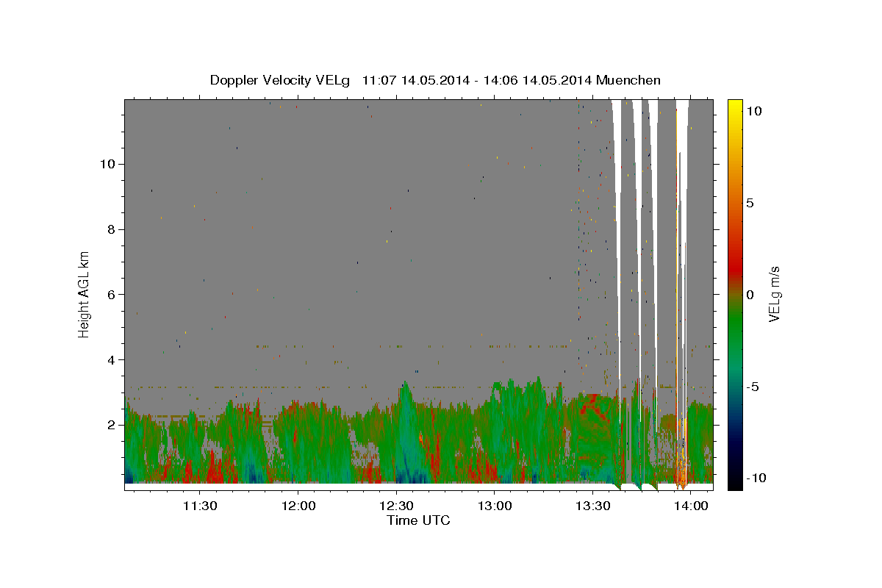Click the colorbar tick label 5
The image size is (882, 588).
750,203
